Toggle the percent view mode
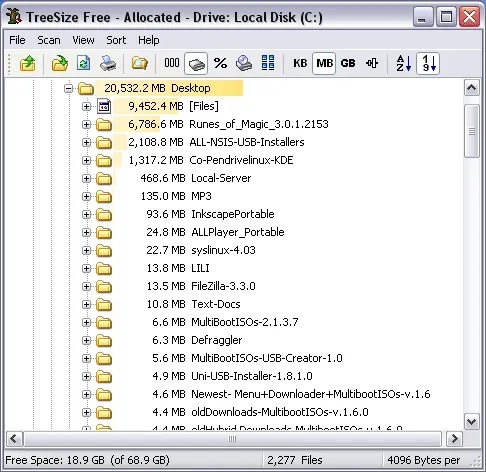 pyautogui.click(x=220, y=63)
